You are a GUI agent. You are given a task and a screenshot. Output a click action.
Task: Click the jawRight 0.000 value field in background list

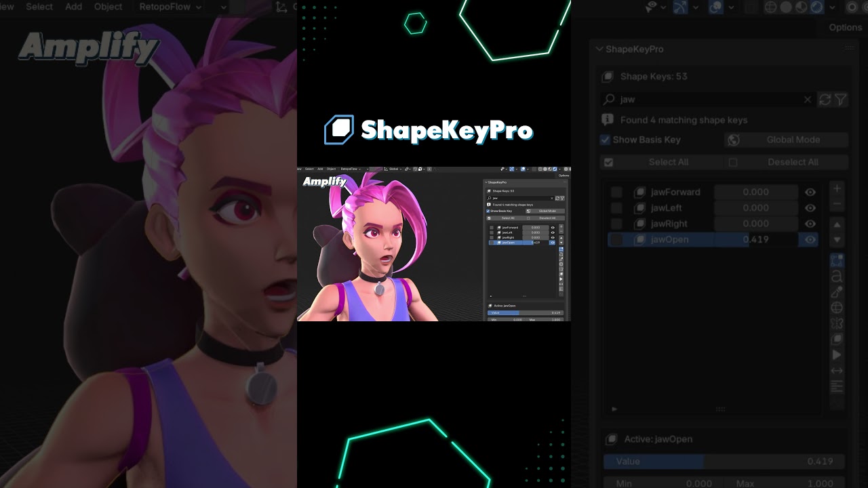(756, 224)
